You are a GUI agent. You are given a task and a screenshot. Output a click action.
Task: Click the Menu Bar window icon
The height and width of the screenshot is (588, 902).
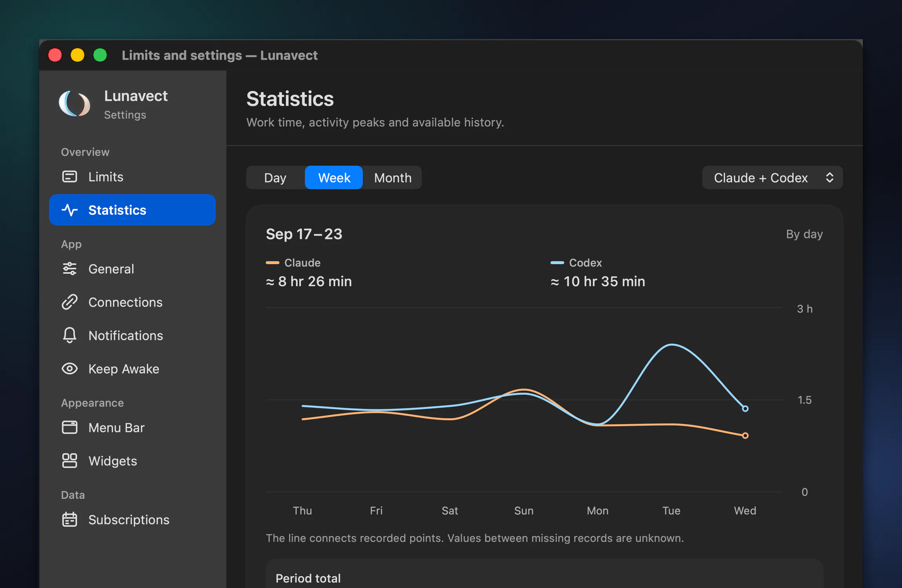tap(70, 427)
